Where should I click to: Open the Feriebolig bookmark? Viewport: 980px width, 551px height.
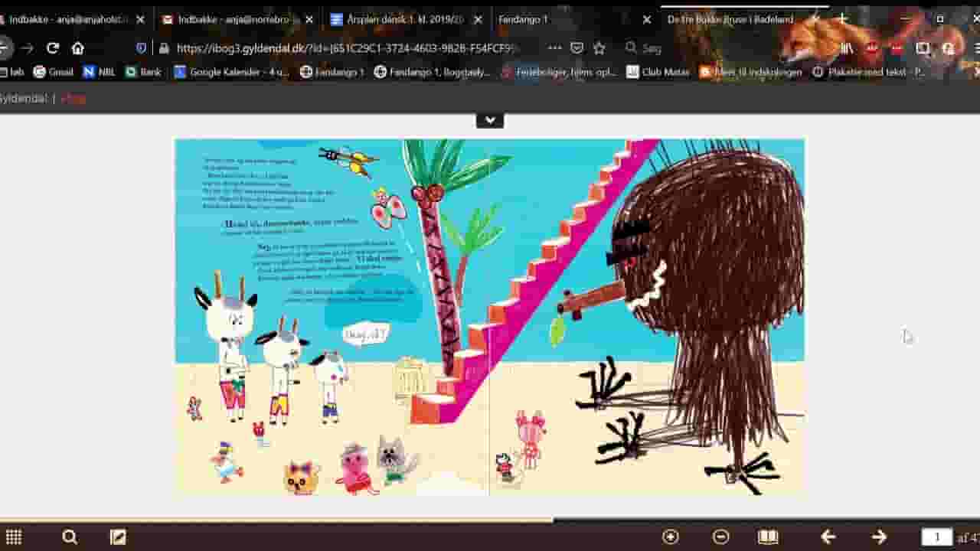coord(559,72)
